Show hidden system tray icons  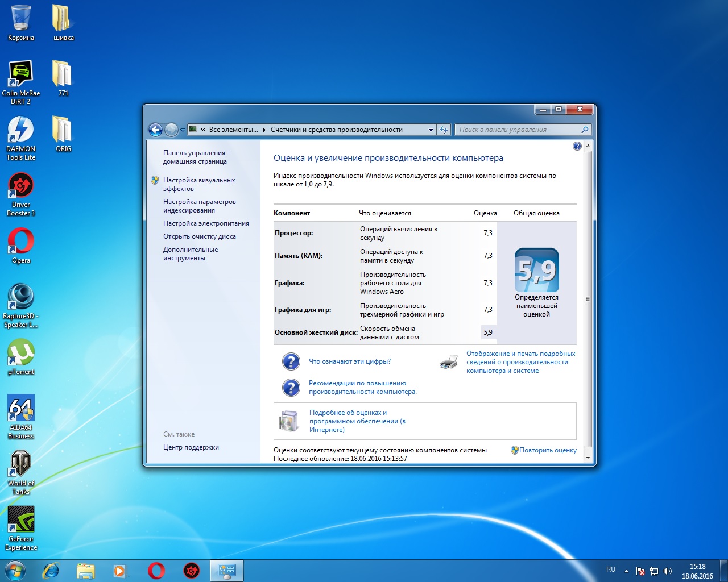(x=626, y=571)
